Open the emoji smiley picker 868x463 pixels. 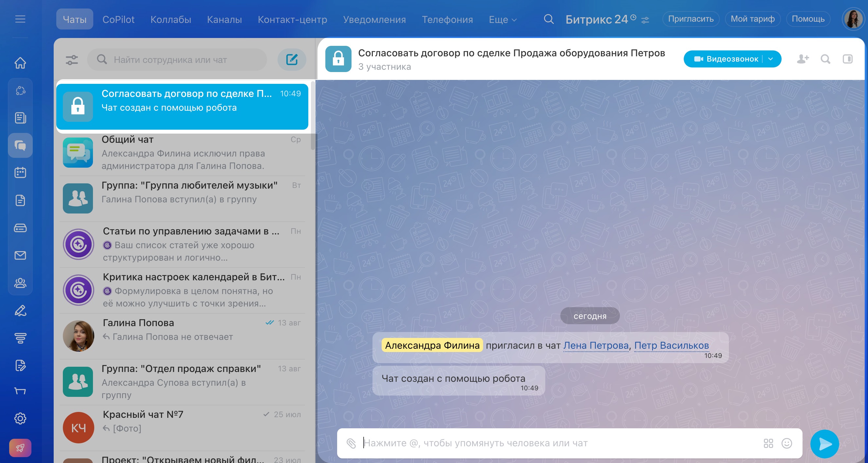[x=787, y=443]
